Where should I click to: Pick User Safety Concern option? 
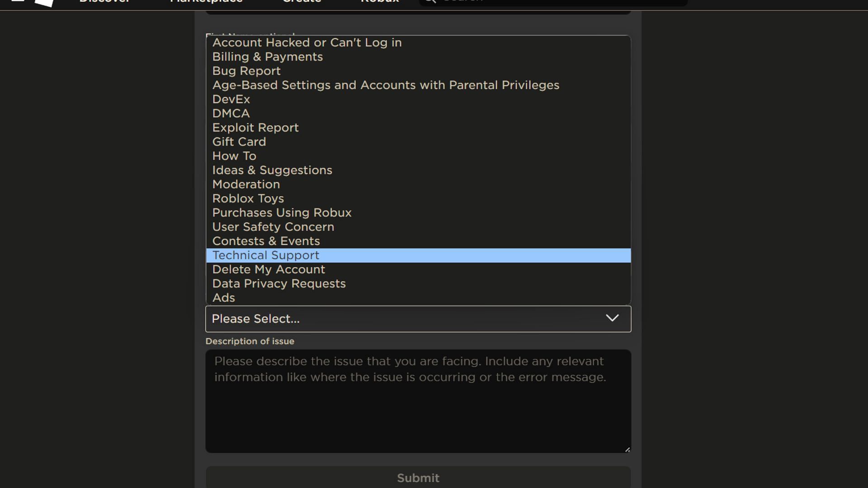418,227
